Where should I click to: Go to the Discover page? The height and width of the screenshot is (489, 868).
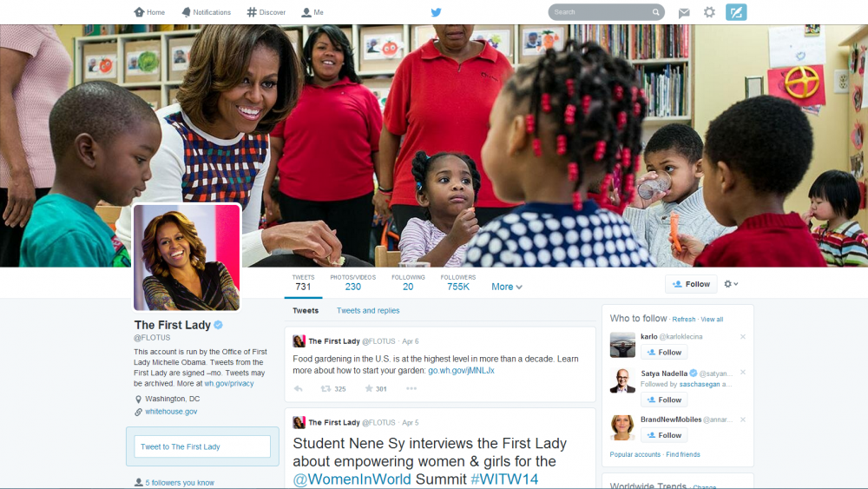266,12
